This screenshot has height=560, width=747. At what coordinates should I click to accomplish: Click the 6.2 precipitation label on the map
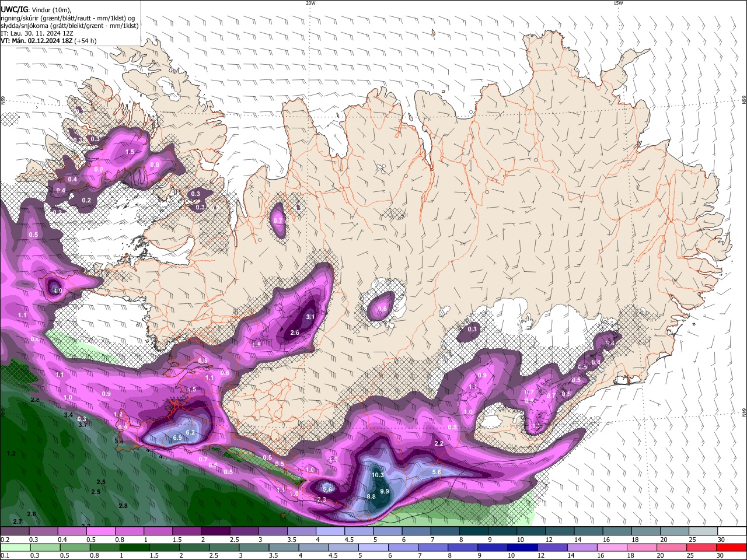[x=190, y=432]
